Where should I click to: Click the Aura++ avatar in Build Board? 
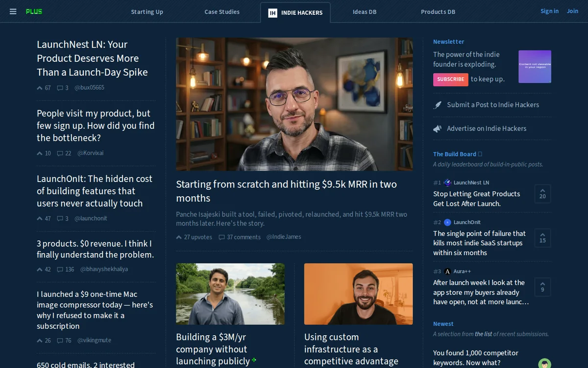pyautogui.click(x=447, y=271)
